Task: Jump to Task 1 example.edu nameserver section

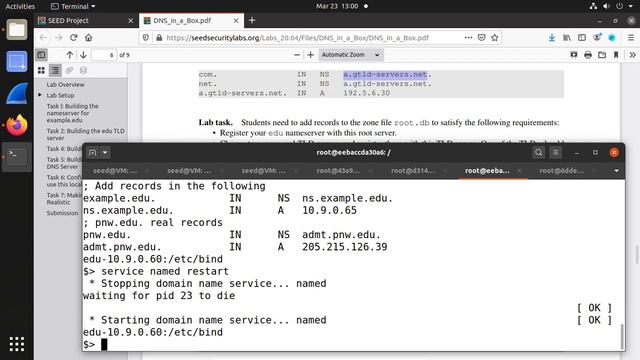Action: tap(73, 113)
